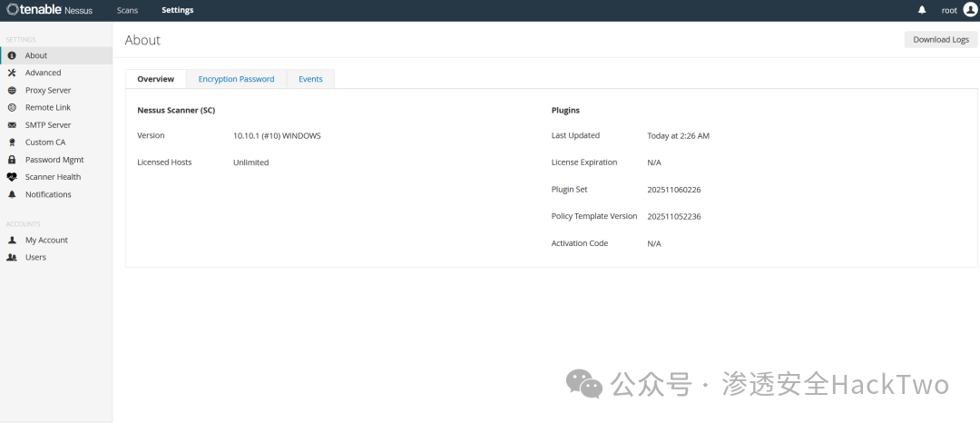
Task: Open the Scans top menu
Action: 128,10
